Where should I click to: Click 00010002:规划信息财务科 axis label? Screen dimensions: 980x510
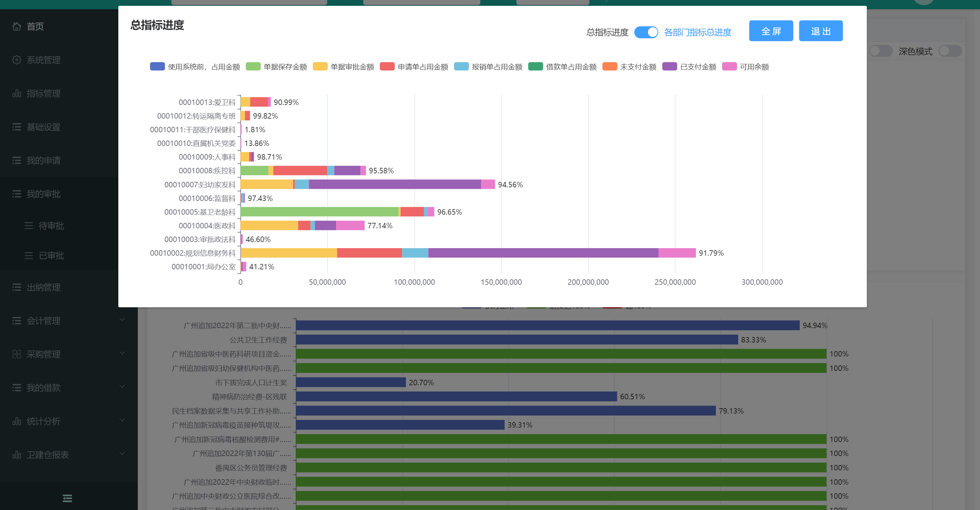click(x=193, y=253)
